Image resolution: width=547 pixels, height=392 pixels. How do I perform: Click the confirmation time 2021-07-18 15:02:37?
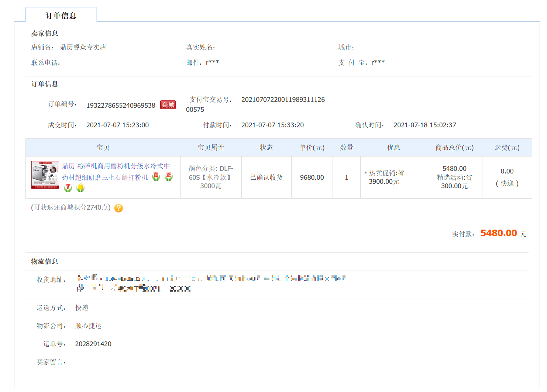pyautogui.click(x=425, y=125)
